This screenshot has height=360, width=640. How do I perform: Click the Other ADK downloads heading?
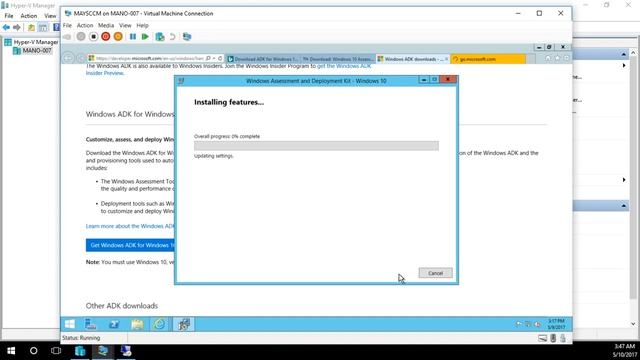click(122, 306)
